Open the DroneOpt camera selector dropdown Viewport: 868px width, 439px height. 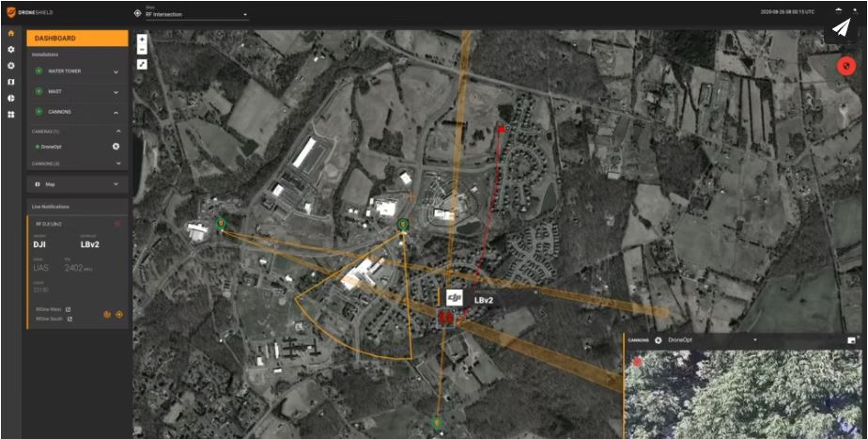click(x=713, y=340)
